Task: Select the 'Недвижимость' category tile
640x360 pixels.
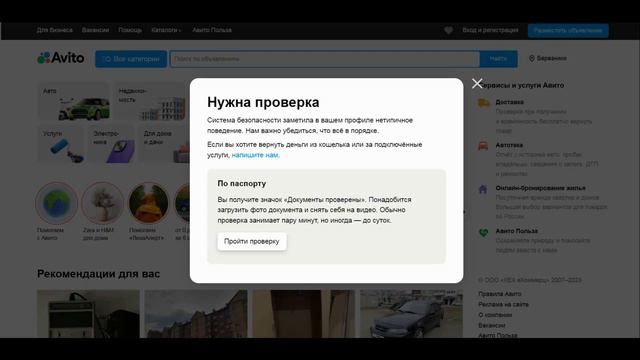Action: tap(150, 102)
